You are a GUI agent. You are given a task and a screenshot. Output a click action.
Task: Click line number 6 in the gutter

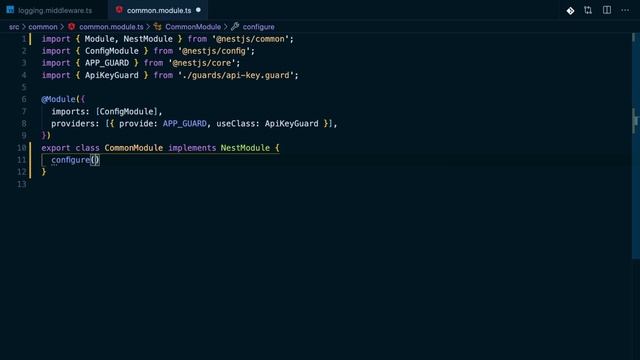[x=24, y=100]
